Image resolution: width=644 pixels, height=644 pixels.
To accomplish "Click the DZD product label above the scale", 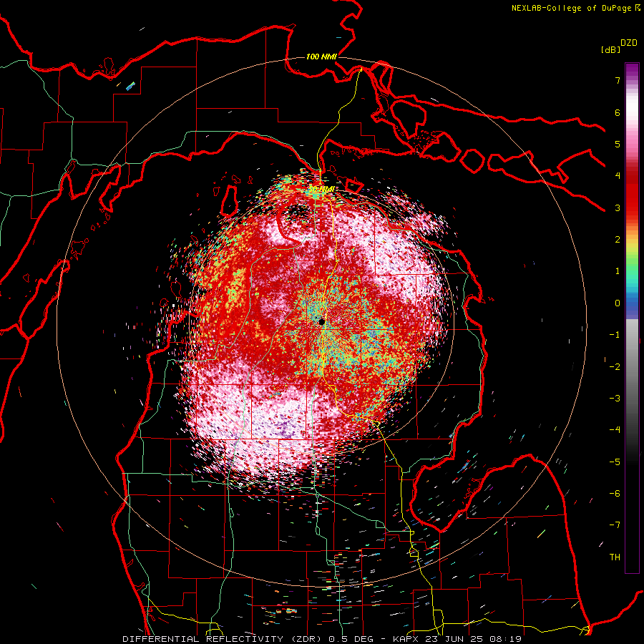I will [x=629, y=43].
